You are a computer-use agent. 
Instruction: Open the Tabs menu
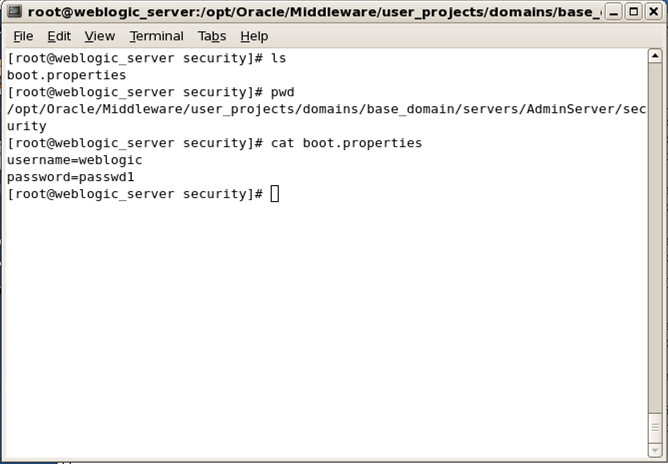212,36
